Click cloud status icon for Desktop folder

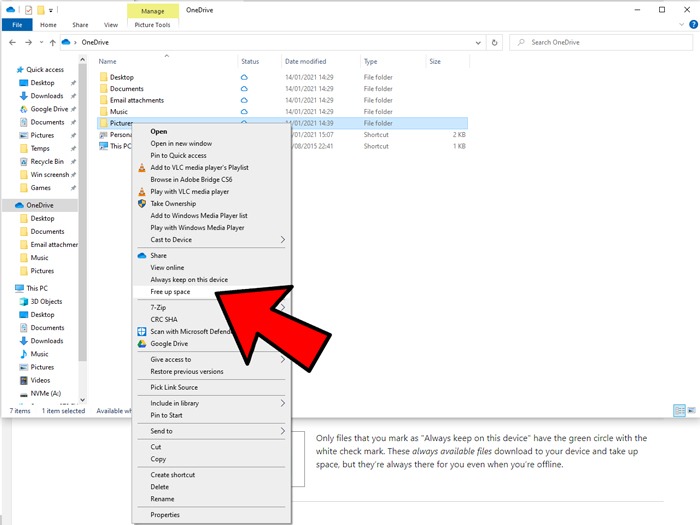(244, 77)
